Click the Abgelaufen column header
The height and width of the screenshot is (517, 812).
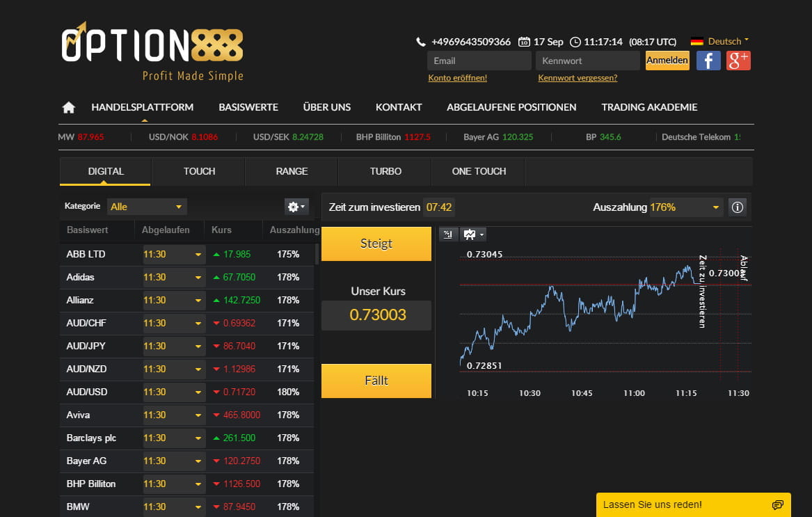coord(166,230)
